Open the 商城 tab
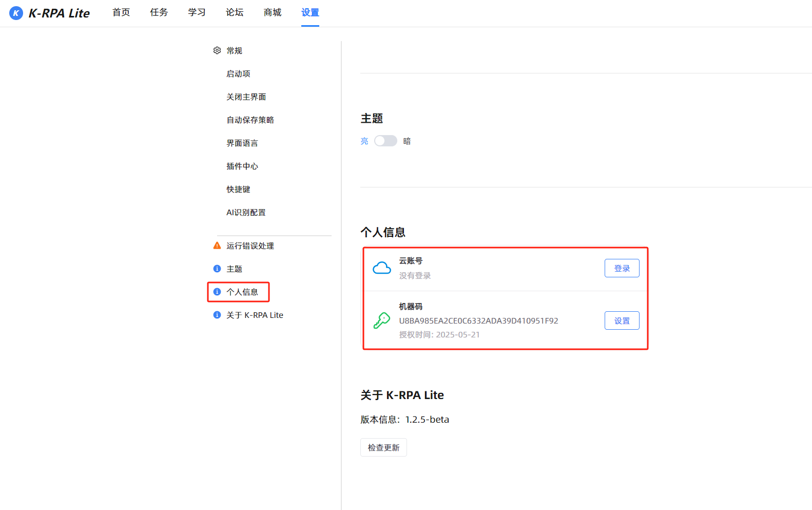 coord(273,12)
